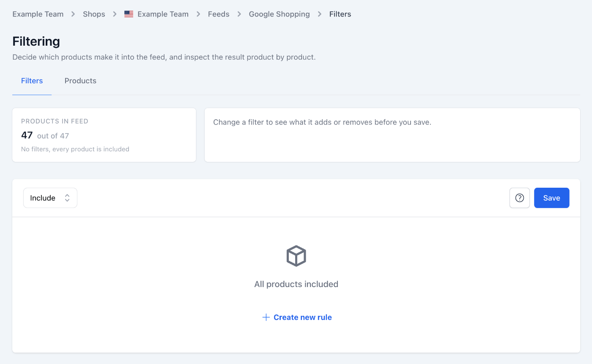Viewport: 592px width, 364px height.
Task: Click the help question mark icon
Action: coord(520,198)
